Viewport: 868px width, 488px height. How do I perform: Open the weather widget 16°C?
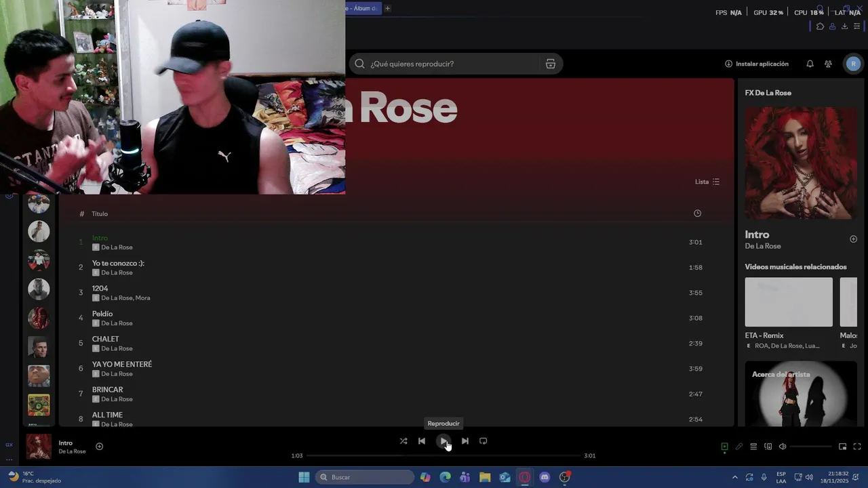point(34,477)
